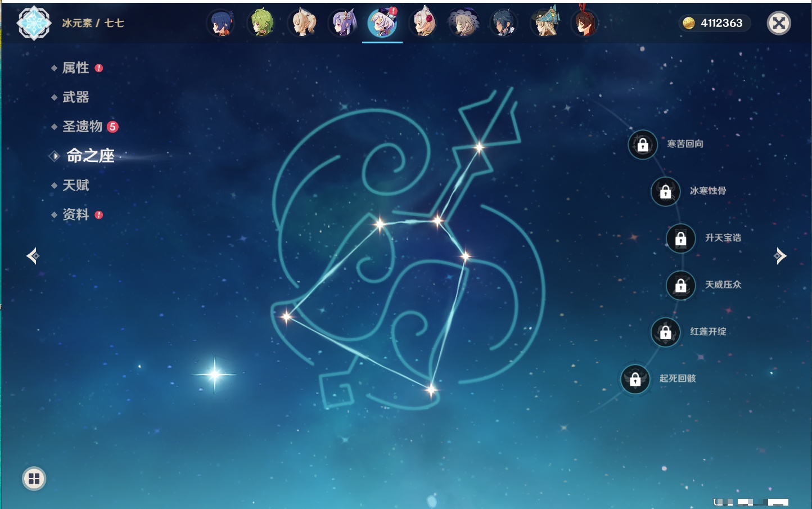Go to the next character with the right arrow

(780, 256)
